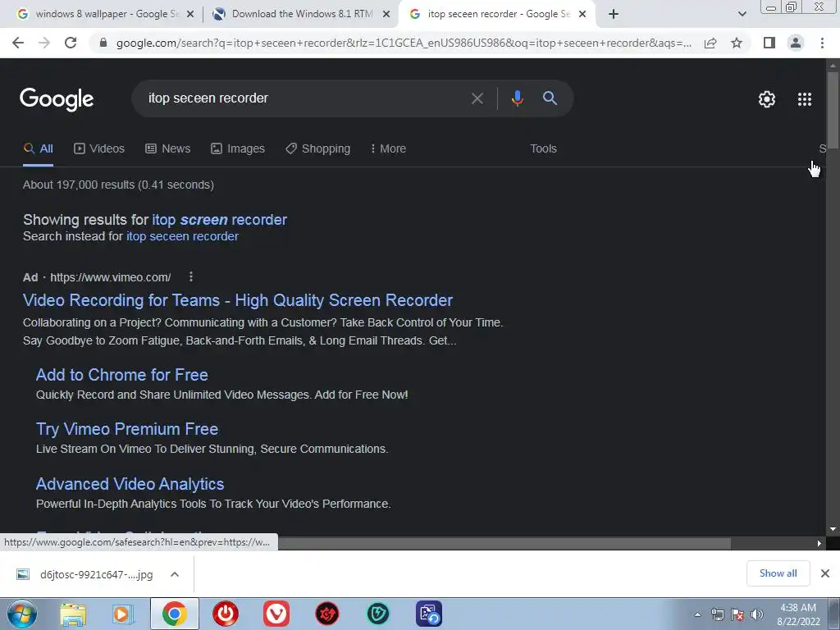Viewport: 840px width, 630px height.
Task: Click the scroll-down arrow button
Action: (833, 529)
